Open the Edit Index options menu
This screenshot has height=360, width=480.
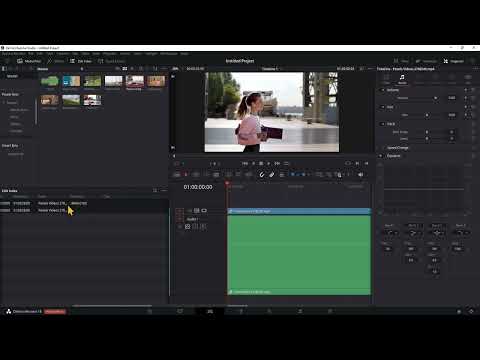164,191
